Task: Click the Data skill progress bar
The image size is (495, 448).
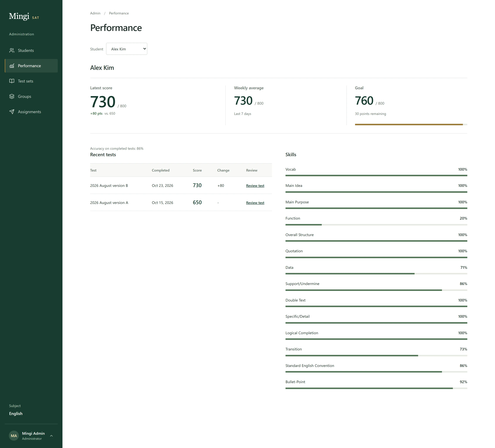Action: 376,274
